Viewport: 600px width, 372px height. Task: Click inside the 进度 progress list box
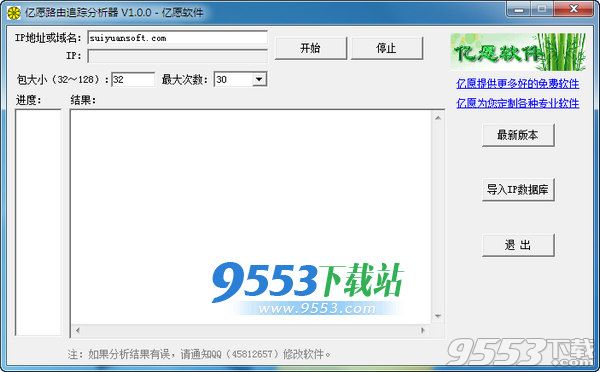(38, 222)
